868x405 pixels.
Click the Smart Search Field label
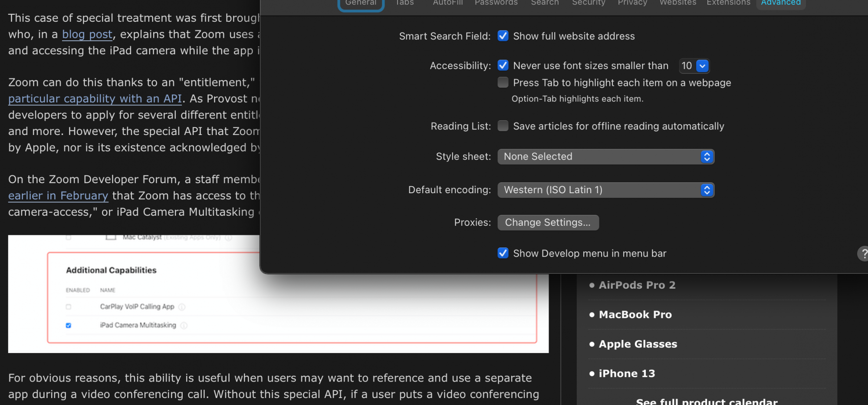click(x=445, y=36)
